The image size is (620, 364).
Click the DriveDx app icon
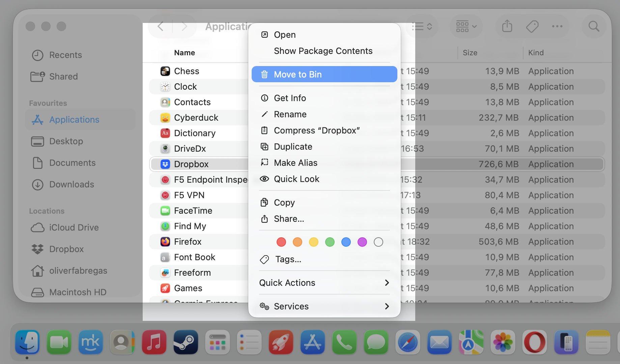tap(165, 149)
